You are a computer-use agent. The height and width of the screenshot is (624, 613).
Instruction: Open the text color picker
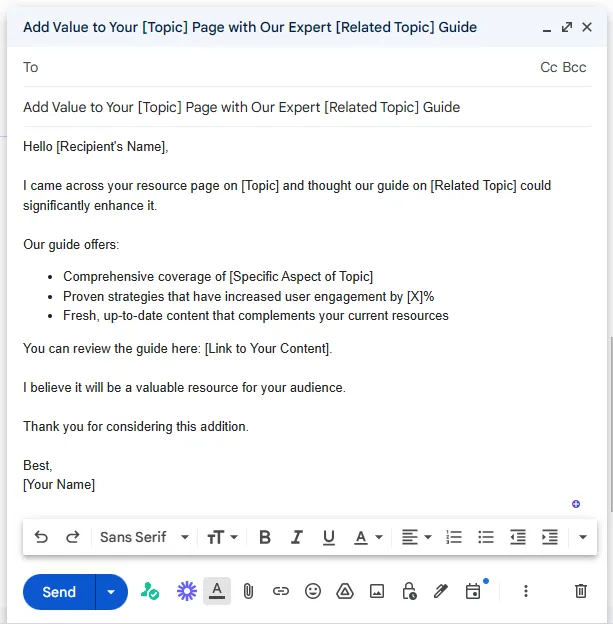pyautogui.click(x=368, y=537)
